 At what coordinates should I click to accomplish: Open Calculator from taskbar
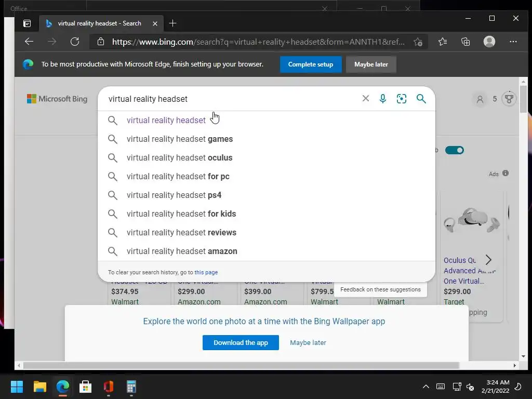pos(131,387)
